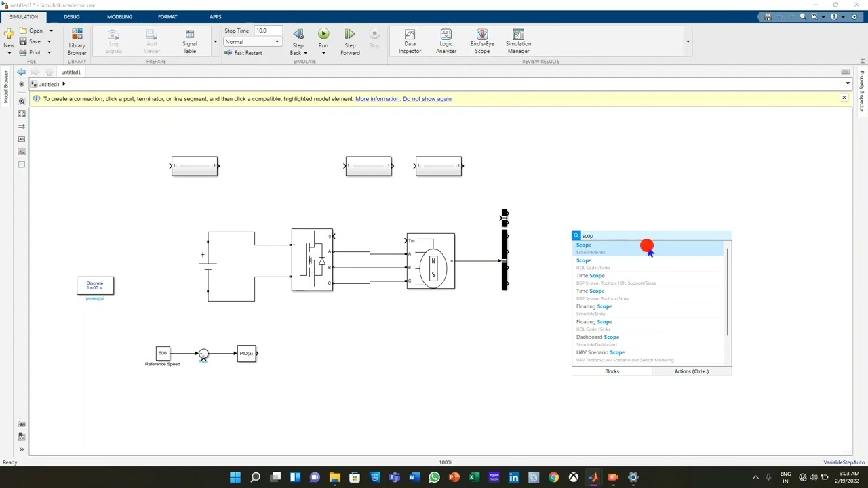Viewport: 868px width, 488px height.
Task: Expand the Step Back options arrow
Action: click(x=305, y=53)
